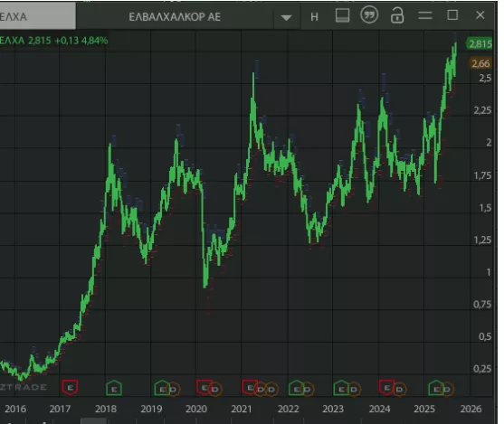Click the ΕΛΧΑ symbol input field
504x424 pixels.
(x=37, y=16)
